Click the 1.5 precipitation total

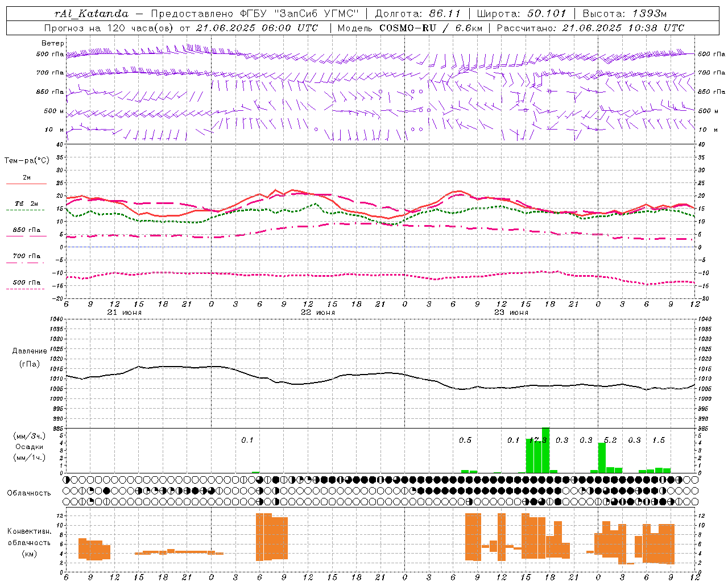(659, 440)
